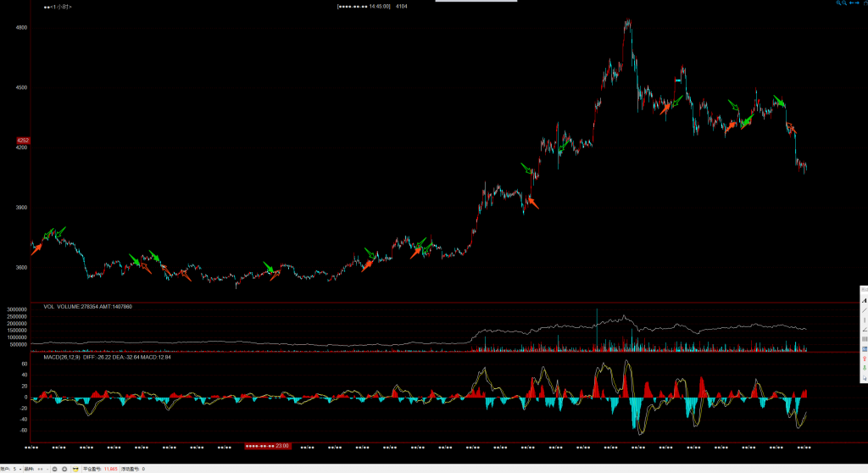
Task: Click the red 23:00 time axis marker
Action: point(268,446)
